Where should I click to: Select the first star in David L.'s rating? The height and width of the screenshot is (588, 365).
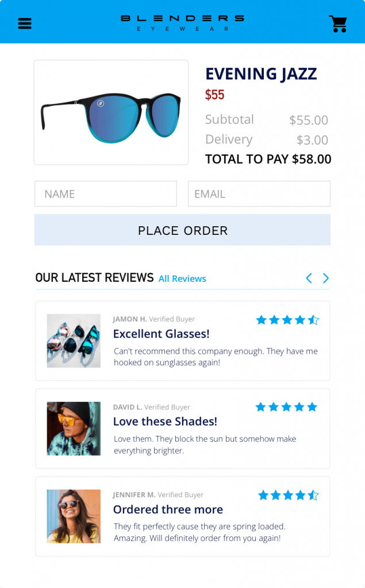tap(260, 407)
